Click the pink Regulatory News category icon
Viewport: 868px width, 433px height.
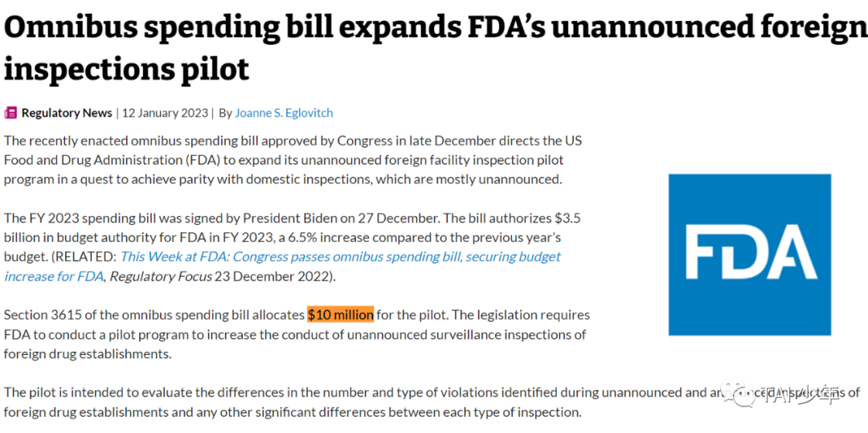click(x=10, y=113)
